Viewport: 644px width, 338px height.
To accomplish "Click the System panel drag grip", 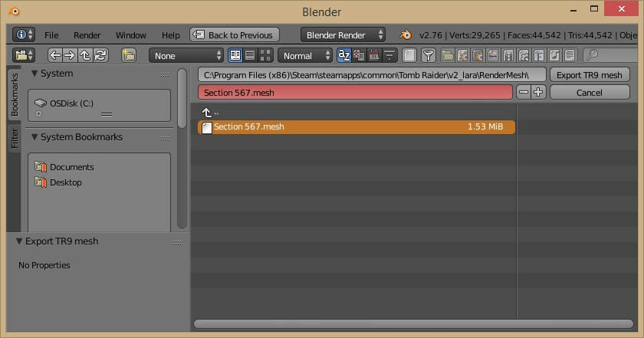I will tap(165, 74).
